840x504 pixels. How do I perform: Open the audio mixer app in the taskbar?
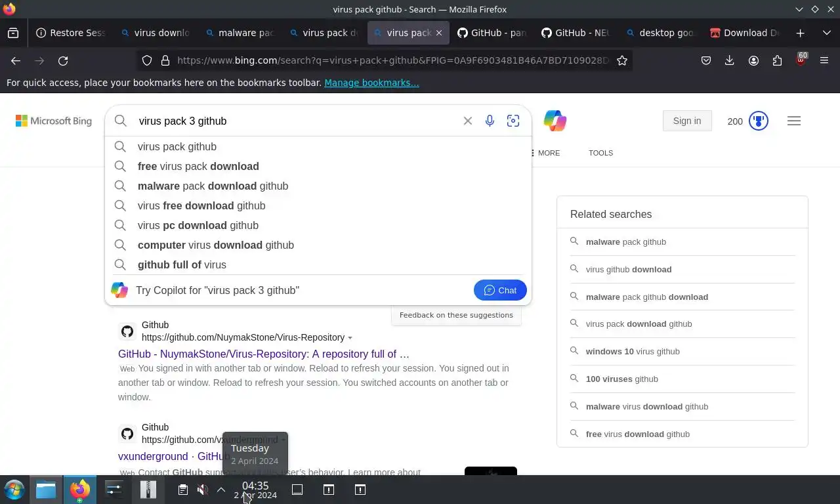pyautogui.click(x=114, y=490)
